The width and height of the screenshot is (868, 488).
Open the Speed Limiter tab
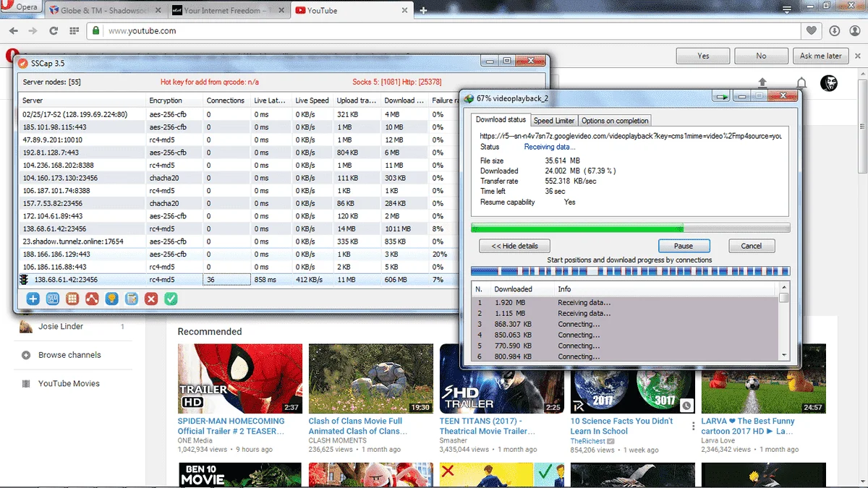click(554, 121)
